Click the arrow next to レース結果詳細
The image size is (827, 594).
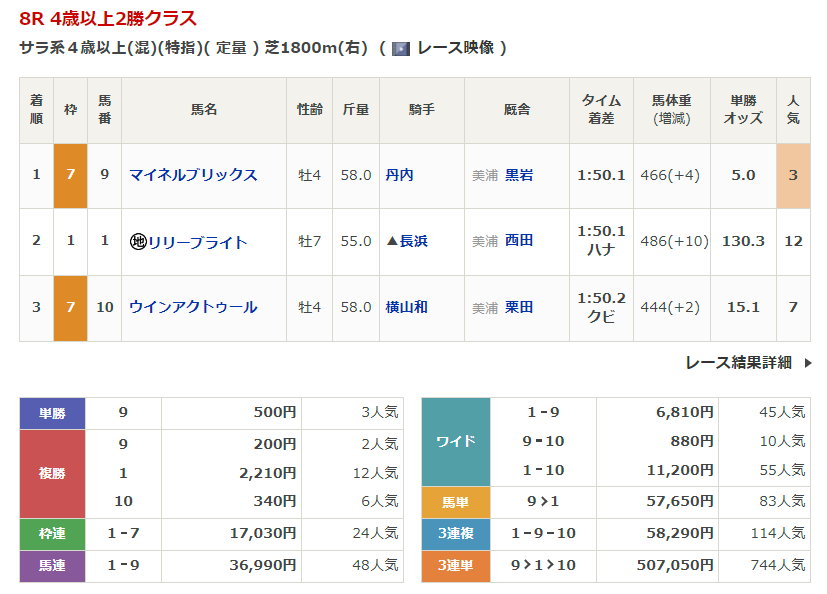807,363
